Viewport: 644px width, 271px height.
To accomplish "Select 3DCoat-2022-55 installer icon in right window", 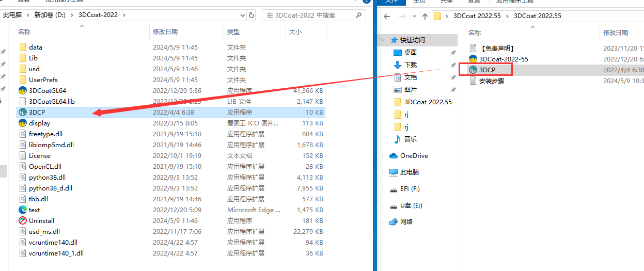I will coord(473,59).
